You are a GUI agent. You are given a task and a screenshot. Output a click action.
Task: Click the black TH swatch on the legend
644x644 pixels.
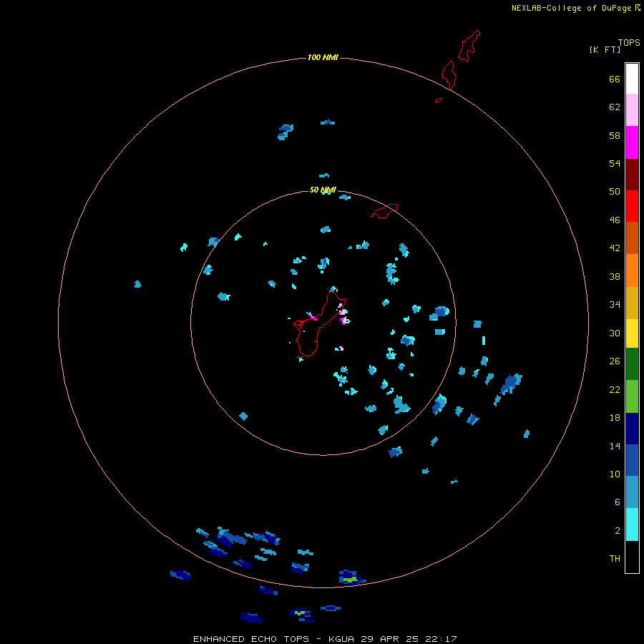632,557
